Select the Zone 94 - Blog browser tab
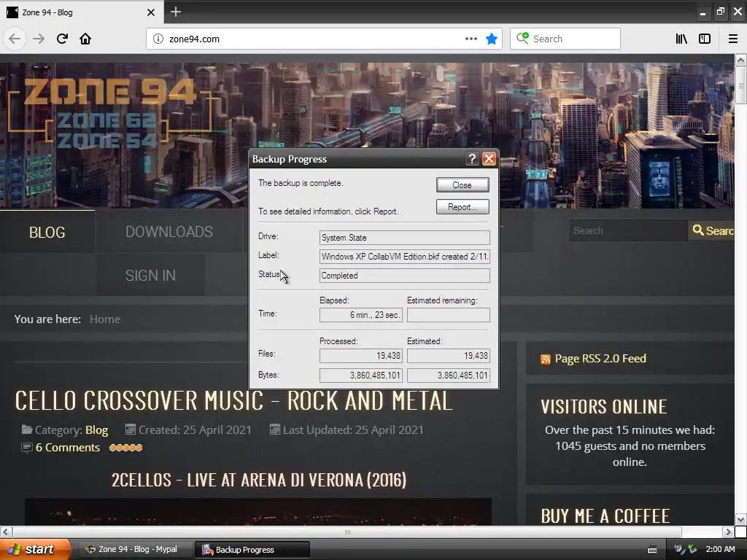This screenshot has width=747, height=560. [x=82, y=12]
